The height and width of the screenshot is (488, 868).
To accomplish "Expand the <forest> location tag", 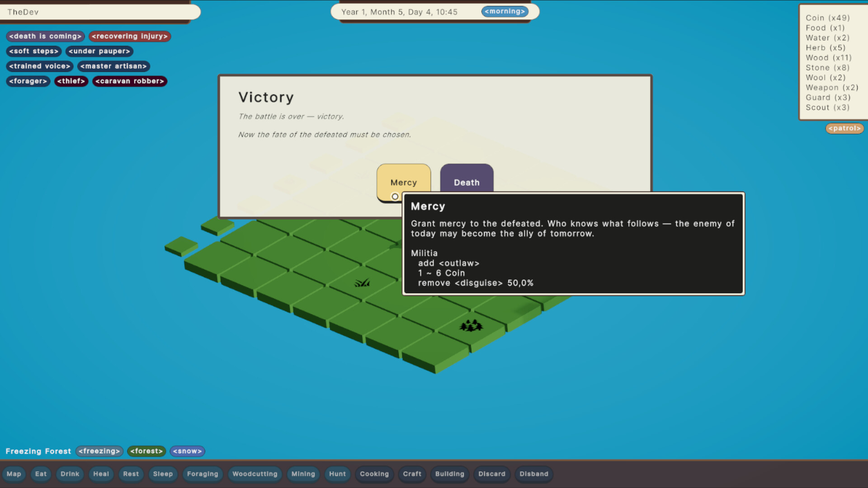I will 146,451.
